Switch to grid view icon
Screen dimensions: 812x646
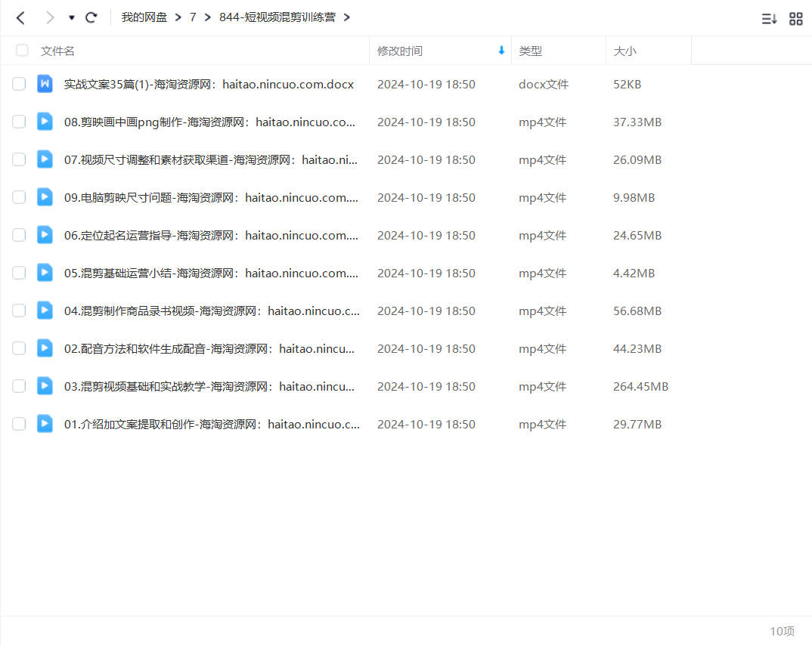pyautogui.click(x=796, y=19)
